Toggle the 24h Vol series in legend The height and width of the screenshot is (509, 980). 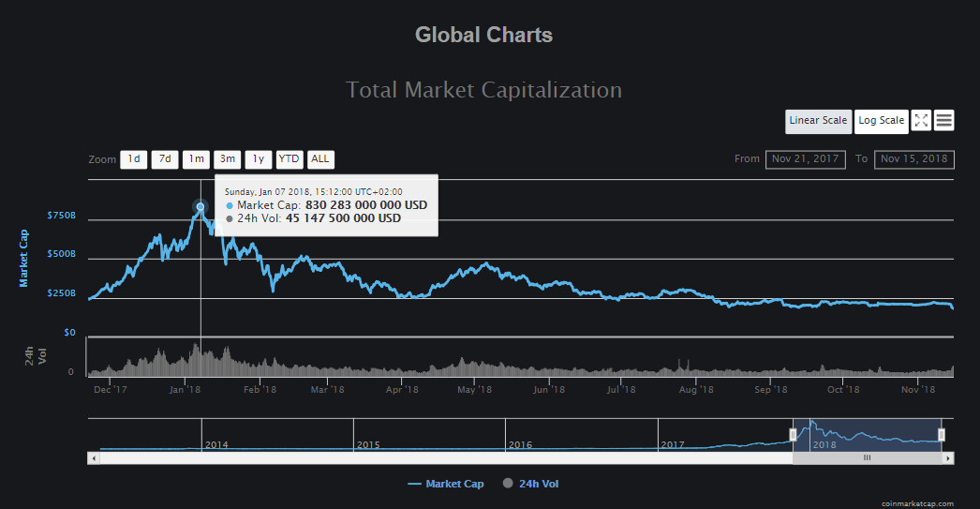(x=530, y=484)
